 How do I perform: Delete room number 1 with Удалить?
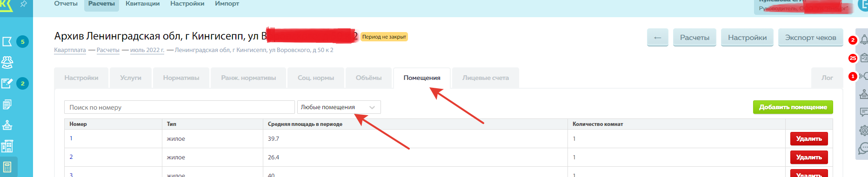(x=809, y=139)
